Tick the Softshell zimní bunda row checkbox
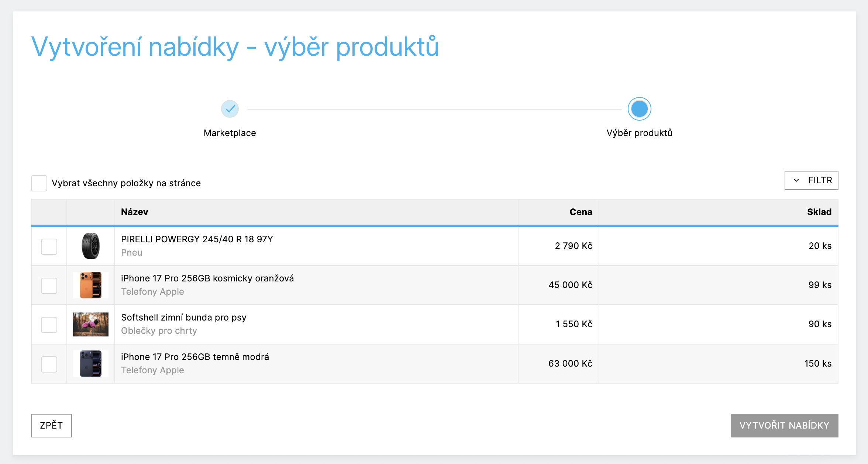The height and width of the screenshot is (464, 868). pyautogui.click(x=49, y=325)
